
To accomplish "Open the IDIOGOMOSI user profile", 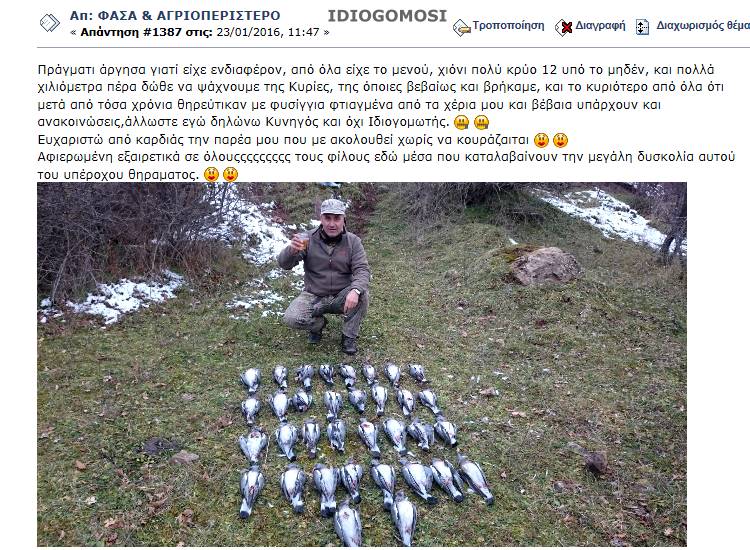I will click(x=387, y=16).
